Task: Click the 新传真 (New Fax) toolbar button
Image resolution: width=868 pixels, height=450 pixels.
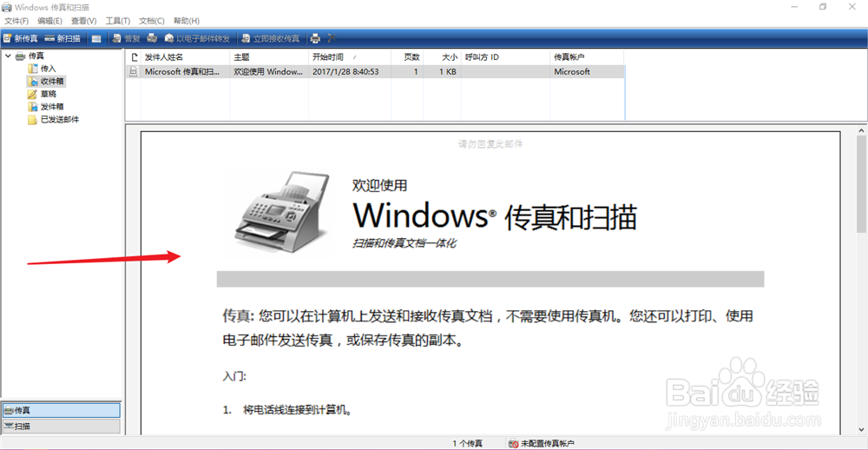Action: (21, 38)
